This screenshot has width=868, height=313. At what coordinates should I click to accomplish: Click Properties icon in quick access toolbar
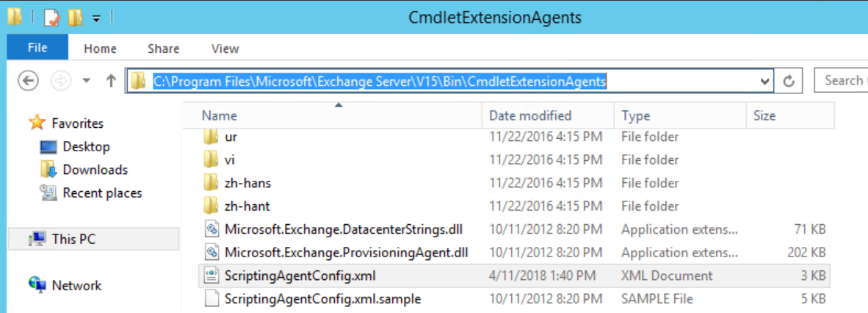tap(51, 17)
